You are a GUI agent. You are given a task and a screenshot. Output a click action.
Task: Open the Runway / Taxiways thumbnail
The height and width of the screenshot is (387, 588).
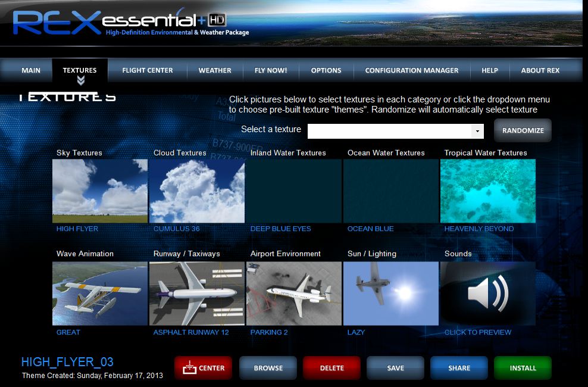pos(197,294)
